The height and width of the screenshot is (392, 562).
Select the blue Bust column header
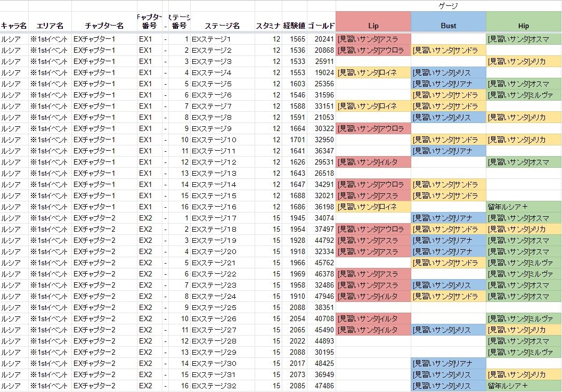pos(448,26)
